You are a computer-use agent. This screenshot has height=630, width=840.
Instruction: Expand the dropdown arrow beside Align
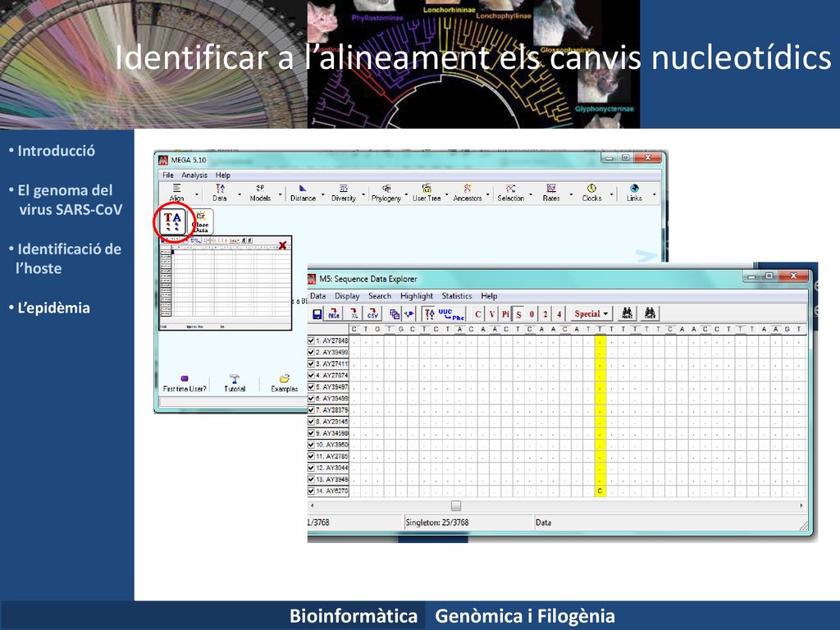tap(197, 194)
